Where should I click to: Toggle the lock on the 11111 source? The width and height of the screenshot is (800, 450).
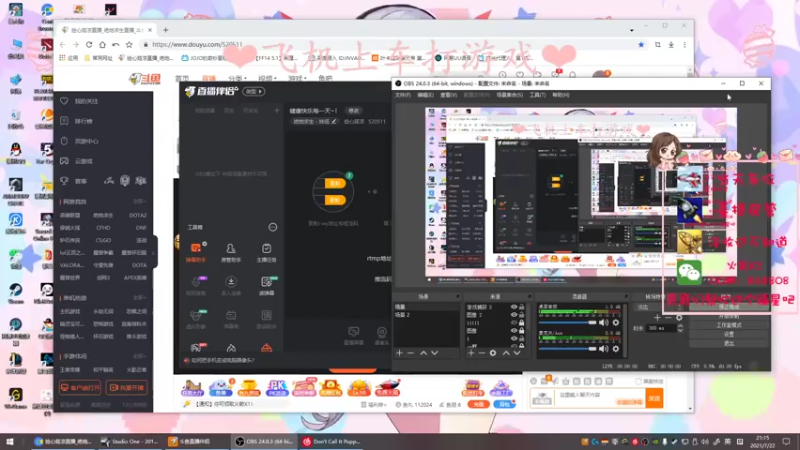coord(521,322)
